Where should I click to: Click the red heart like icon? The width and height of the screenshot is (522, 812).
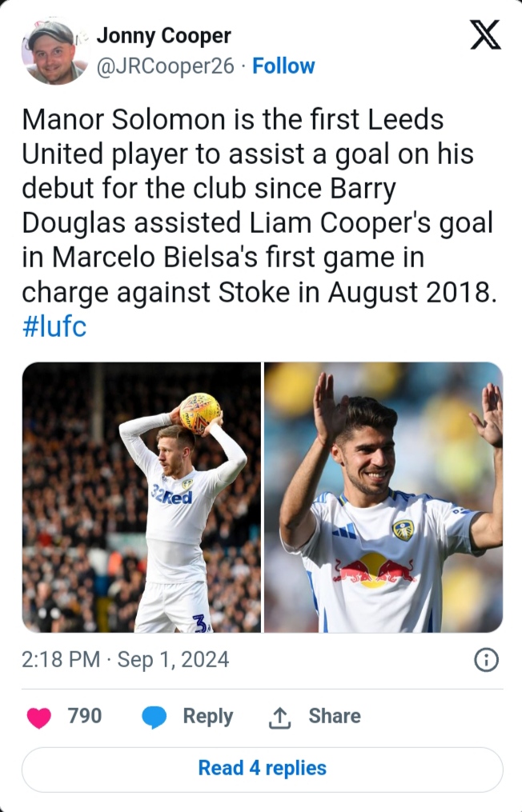[38, 717]
